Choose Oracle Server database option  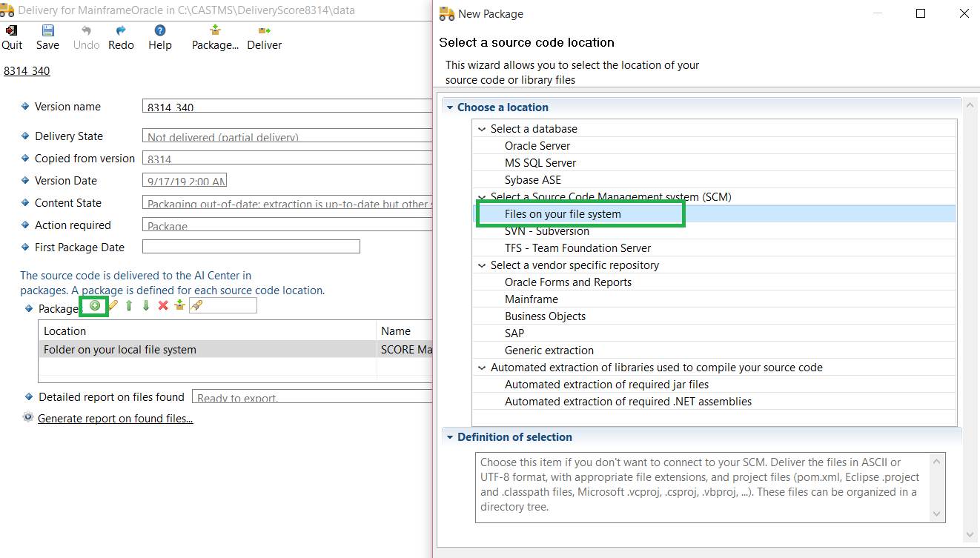click(537, 146)
